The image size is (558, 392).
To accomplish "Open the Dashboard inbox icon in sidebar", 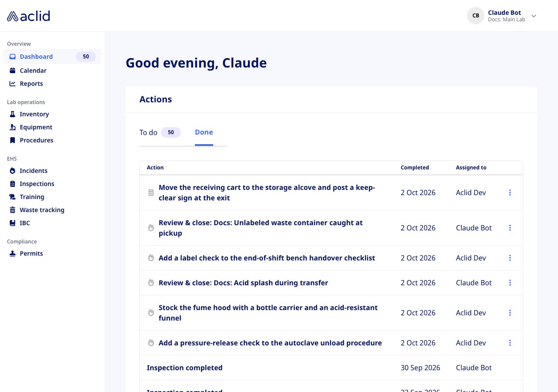I will (x=13, y=57).
